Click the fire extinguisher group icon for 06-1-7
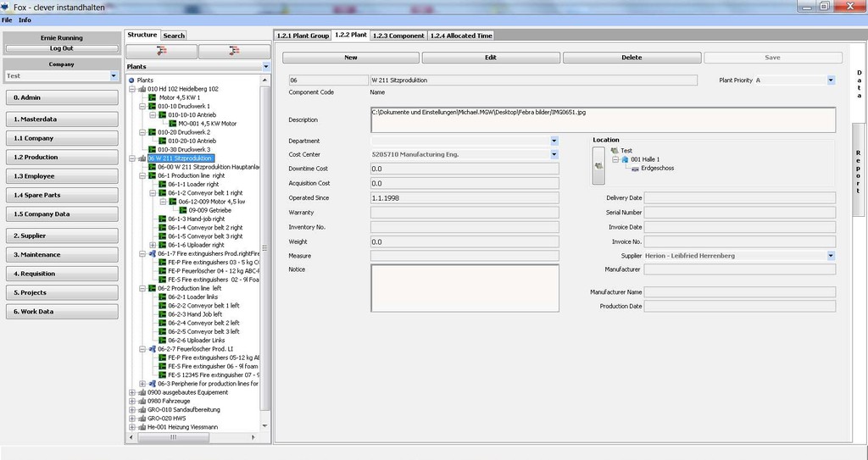Image resolution: width=868 pixels, height=460 pixels. [152, 253]
